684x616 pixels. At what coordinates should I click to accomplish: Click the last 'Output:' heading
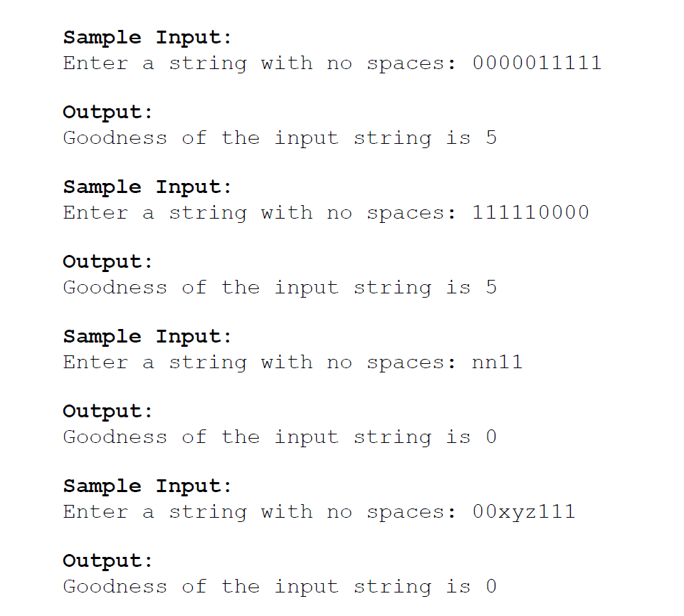pyautogui.click(x=108, y=561)
